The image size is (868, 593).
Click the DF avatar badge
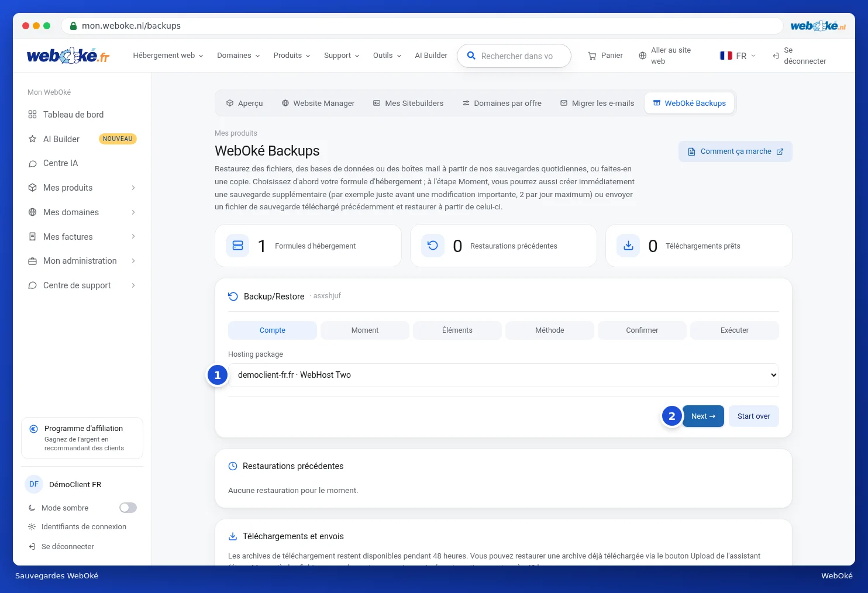point(34,484)
